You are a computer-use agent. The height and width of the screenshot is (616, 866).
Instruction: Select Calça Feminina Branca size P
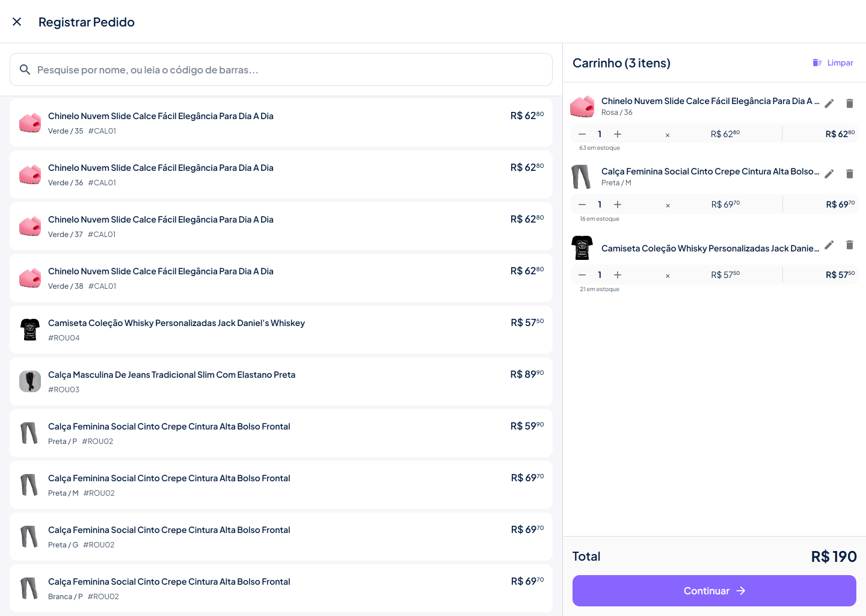pos(281,588)
